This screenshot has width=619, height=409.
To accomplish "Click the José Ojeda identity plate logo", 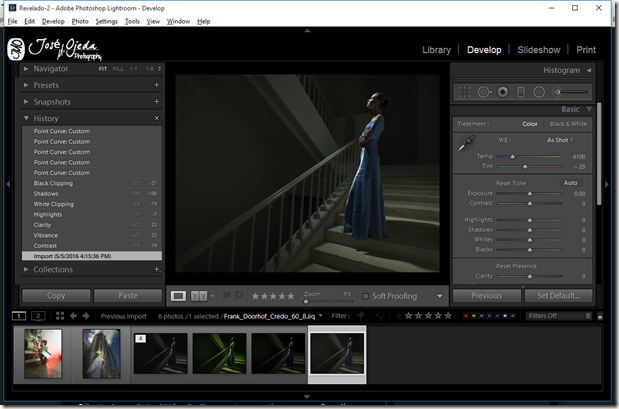I will click(x=54, y=49).
